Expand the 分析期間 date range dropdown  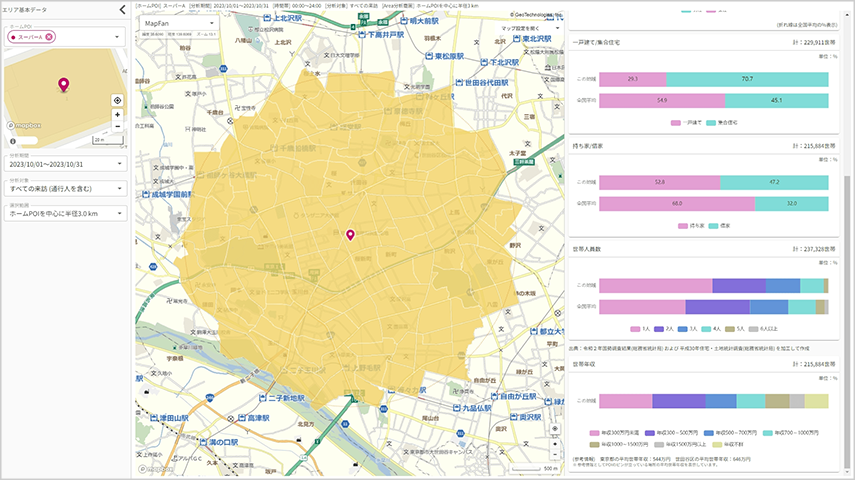(x=118, y=164)
